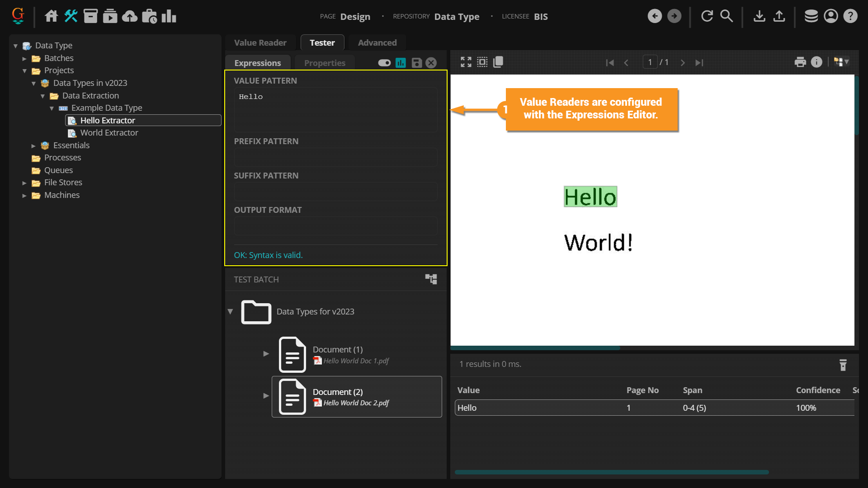This screenshot has height=488, width=868.
Task: Open the batch view dropdown in viewer toolbar
Action: coord(841,62)
